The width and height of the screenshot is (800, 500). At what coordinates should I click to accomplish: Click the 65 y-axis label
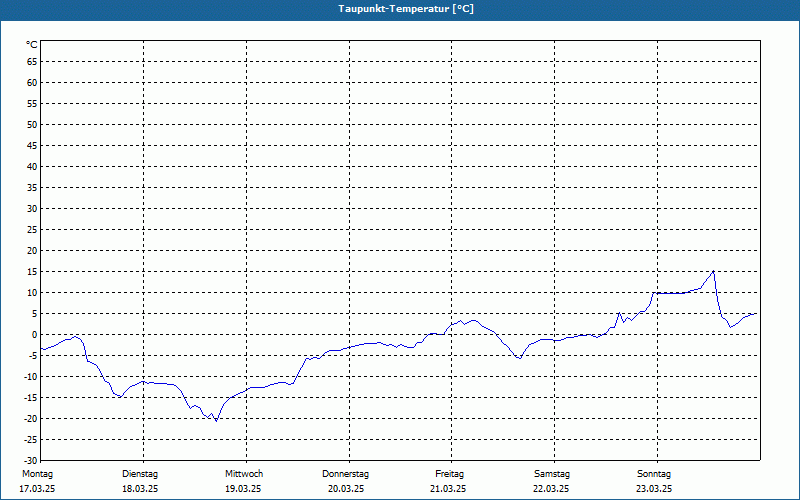coord(32,62)
